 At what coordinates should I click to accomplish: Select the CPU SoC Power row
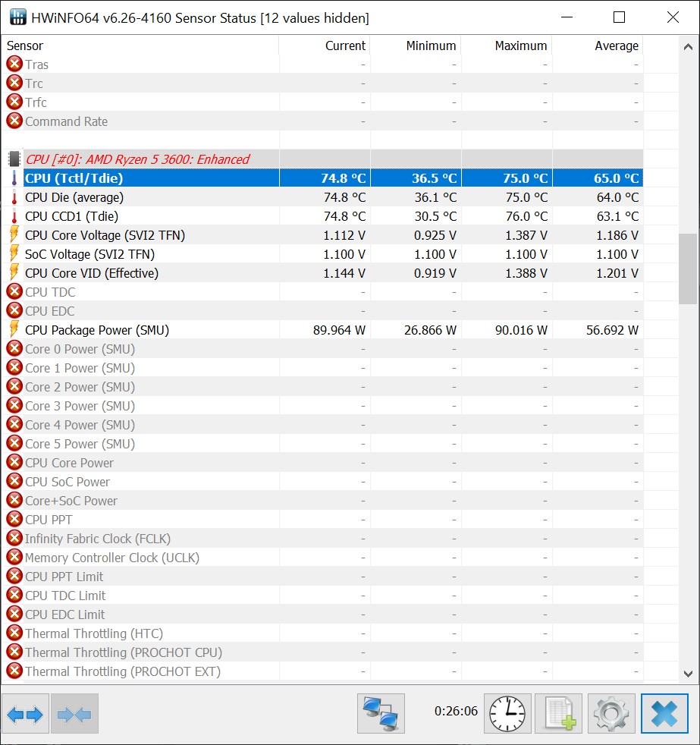322,482
